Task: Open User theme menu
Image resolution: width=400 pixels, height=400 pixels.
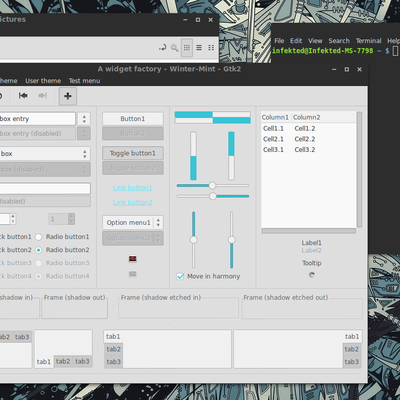Action: [x=43, y=81]
